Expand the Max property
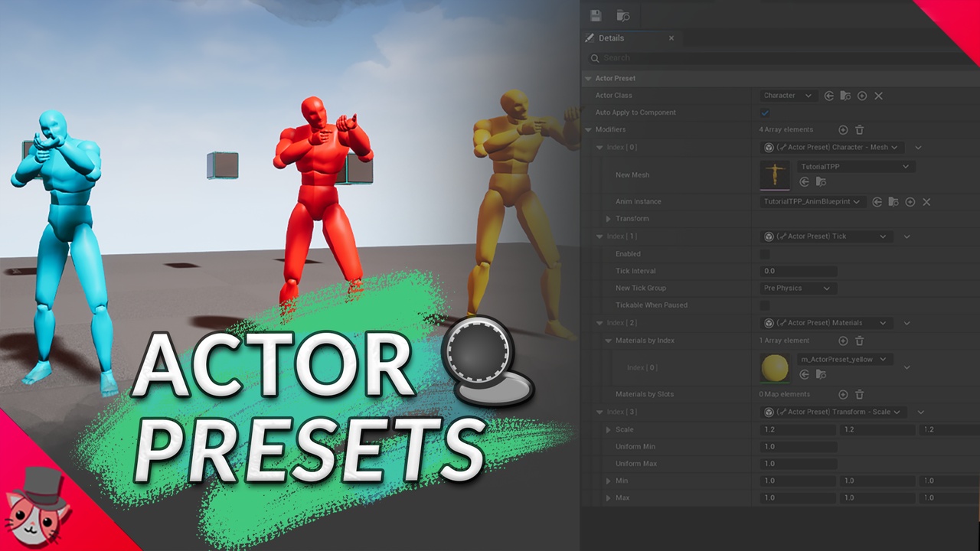This screenshot has width=980, height=551. point(609,498)
